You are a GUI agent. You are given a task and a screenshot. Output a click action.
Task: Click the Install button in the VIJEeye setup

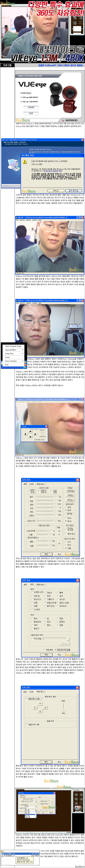[31, 107]
